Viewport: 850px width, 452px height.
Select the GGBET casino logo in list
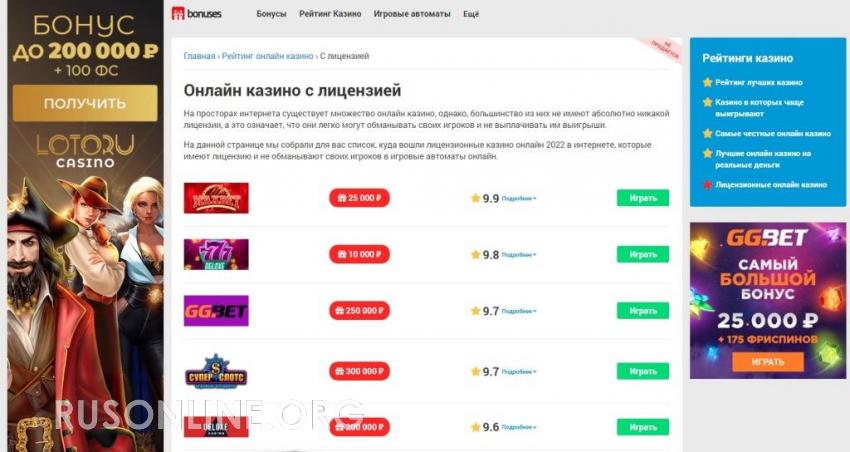point(216,311)
